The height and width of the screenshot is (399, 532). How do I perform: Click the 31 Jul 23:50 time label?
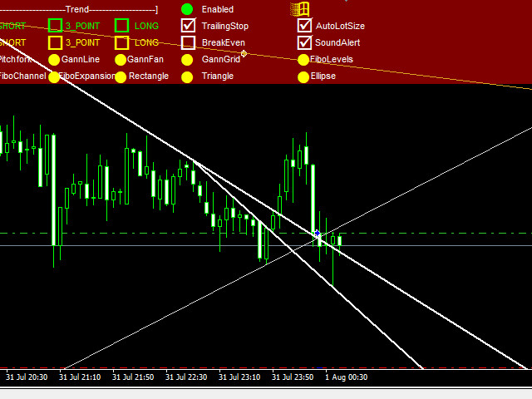point(293,377)
